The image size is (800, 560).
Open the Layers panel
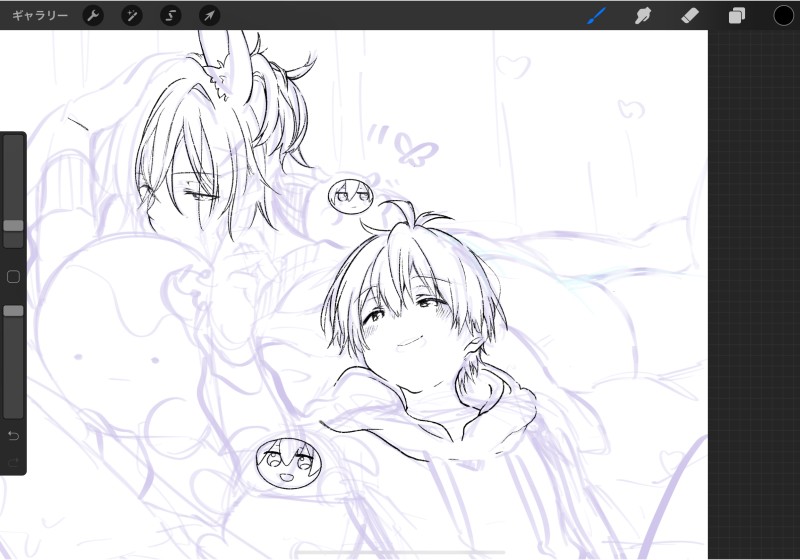click(737, 16)
